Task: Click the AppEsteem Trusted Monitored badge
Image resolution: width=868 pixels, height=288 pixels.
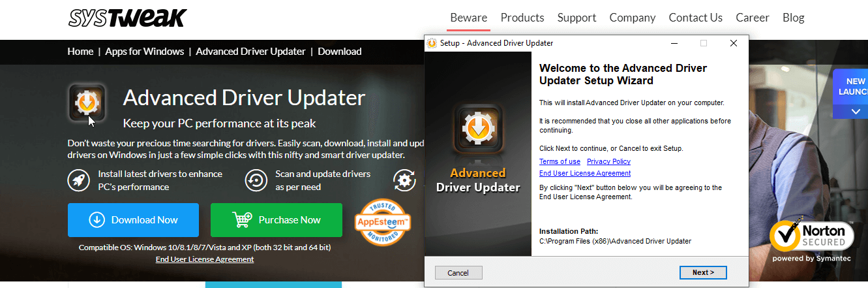Action: (382, 223)
